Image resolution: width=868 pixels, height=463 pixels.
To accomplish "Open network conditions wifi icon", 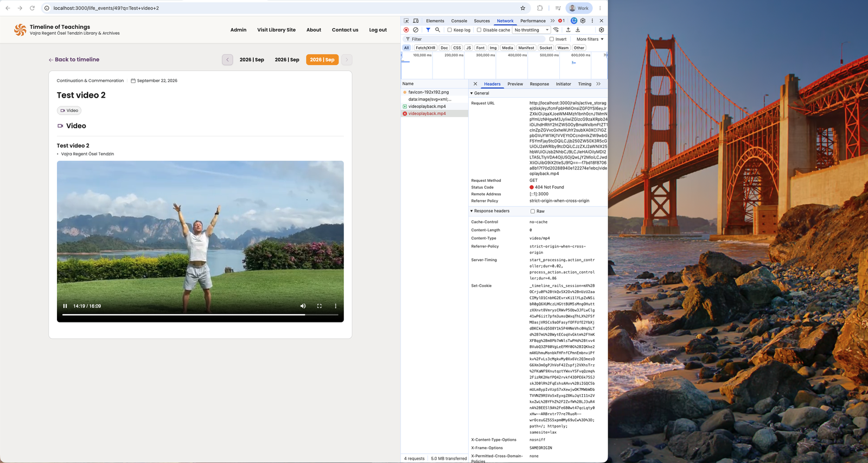I will click(x=556, y=30).
